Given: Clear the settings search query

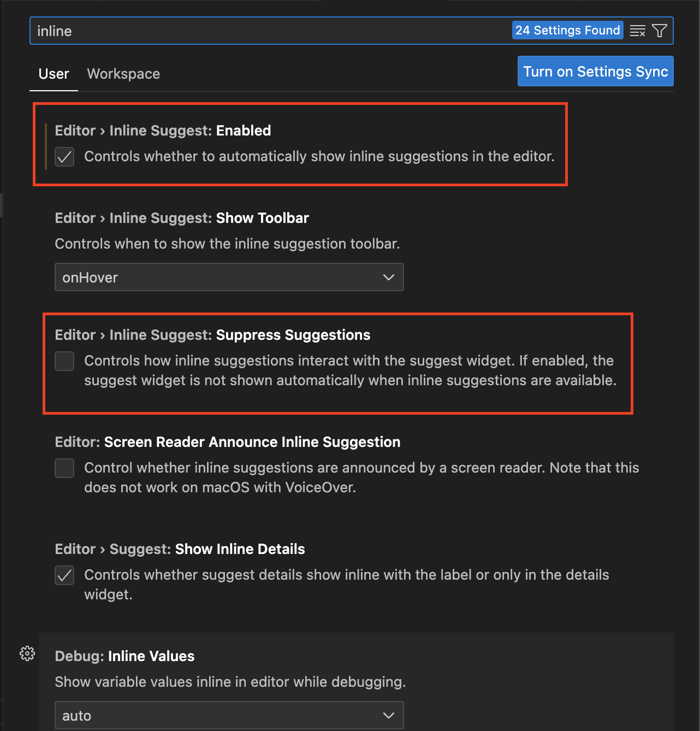Looking at the screenshot, I should coord(637,31).
